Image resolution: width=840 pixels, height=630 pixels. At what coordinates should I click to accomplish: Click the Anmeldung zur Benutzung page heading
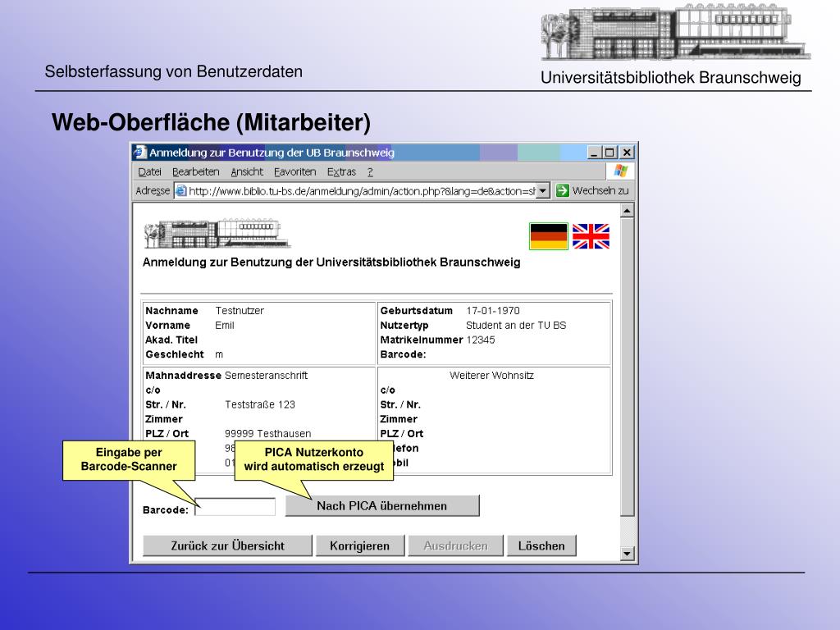331,262
